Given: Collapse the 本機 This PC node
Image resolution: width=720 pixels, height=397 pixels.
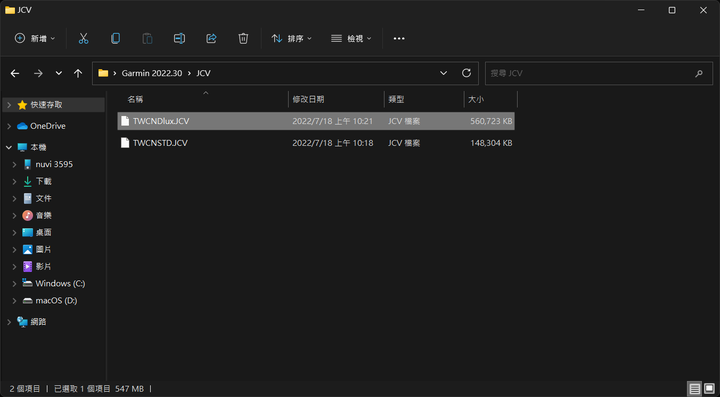Looking at the screenshot, I should coord(9,147).
